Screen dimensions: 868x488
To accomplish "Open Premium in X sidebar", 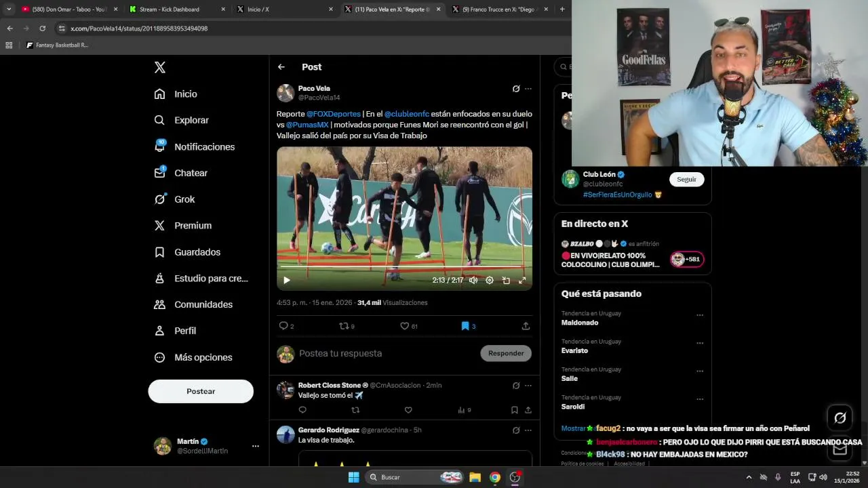I will coord(182,226).
